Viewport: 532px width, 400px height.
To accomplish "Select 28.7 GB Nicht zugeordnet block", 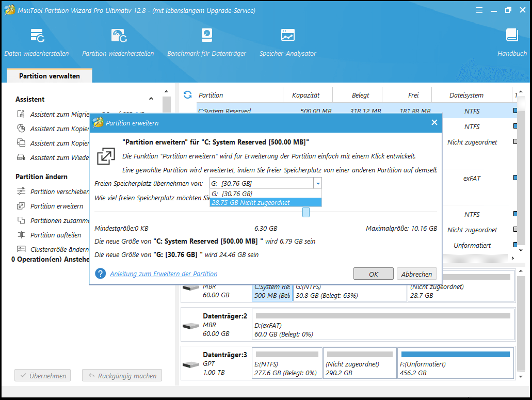I will (461, 292).
